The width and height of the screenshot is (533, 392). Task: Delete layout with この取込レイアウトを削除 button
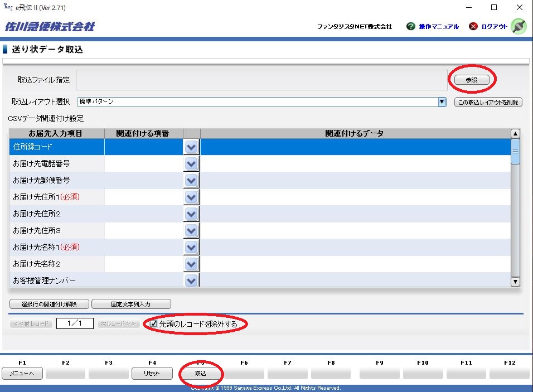click(488, 102)
